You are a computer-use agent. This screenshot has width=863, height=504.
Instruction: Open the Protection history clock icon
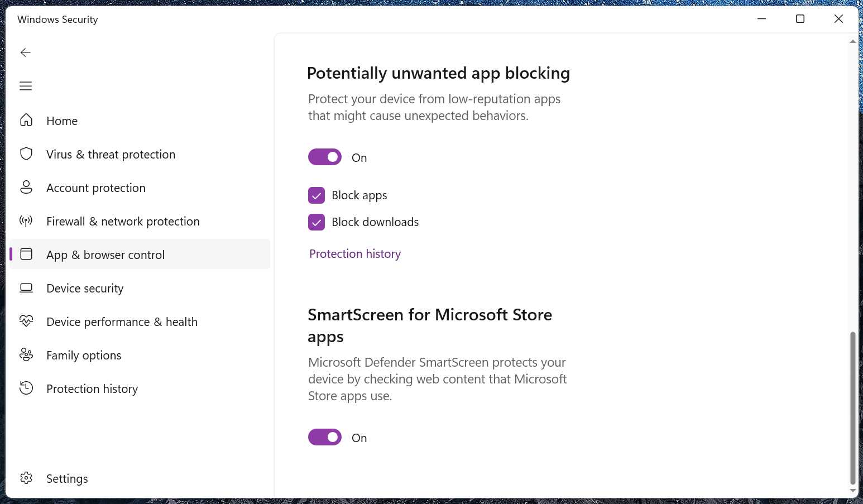(x=26, y=388)
